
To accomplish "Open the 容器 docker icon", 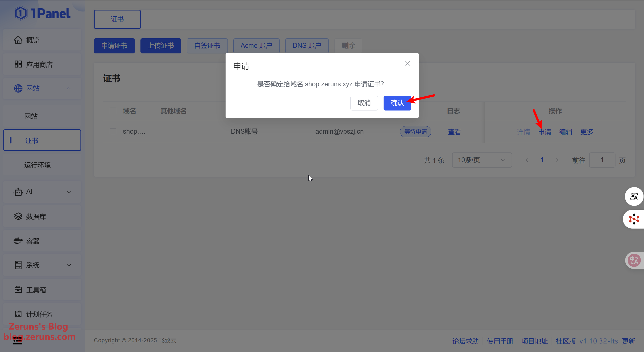I will tap(18, 241).
